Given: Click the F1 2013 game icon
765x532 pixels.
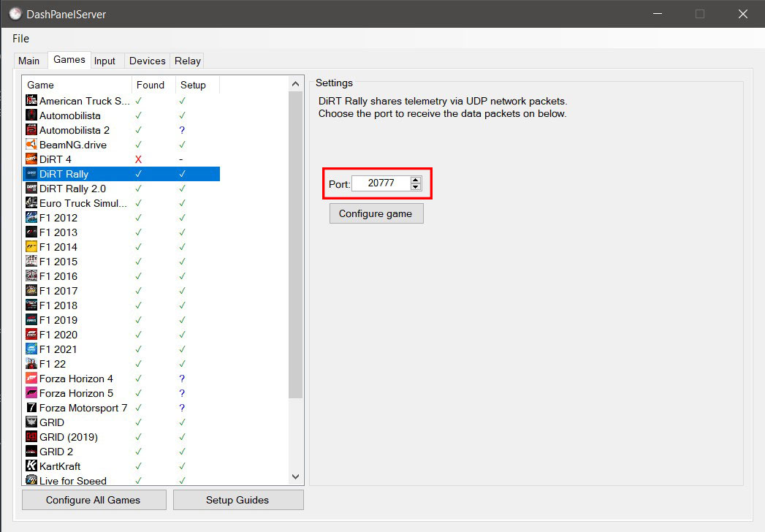Looking at the screenshot, I should 31,232.
